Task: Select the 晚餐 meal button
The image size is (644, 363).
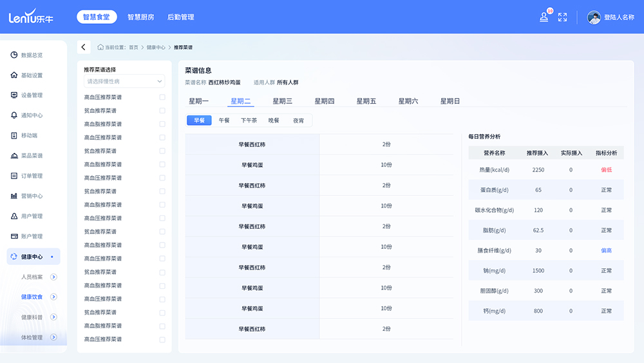Action: click(274, 121)
